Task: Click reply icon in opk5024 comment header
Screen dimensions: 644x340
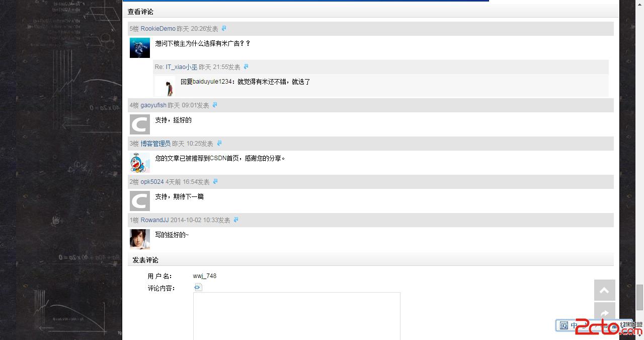Action: [215, 182]
